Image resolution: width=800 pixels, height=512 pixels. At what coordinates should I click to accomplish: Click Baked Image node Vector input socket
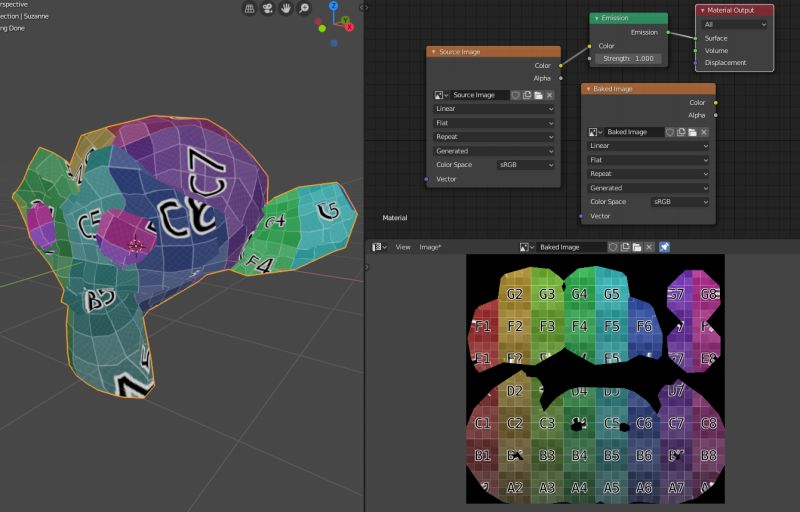tap(581, 216)
